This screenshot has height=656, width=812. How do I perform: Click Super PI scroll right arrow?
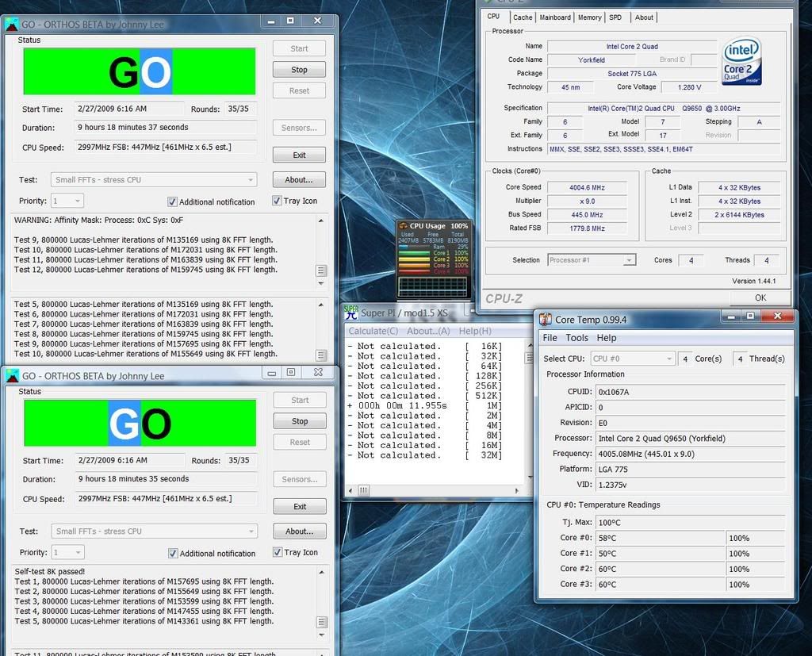coord(517,490)
